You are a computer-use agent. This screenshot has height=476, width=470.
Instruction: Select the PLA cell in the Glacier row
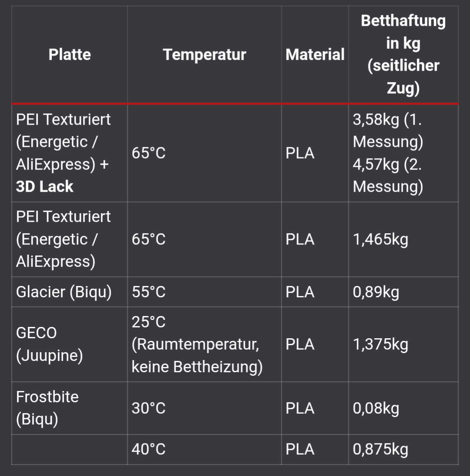coord(300,292)
